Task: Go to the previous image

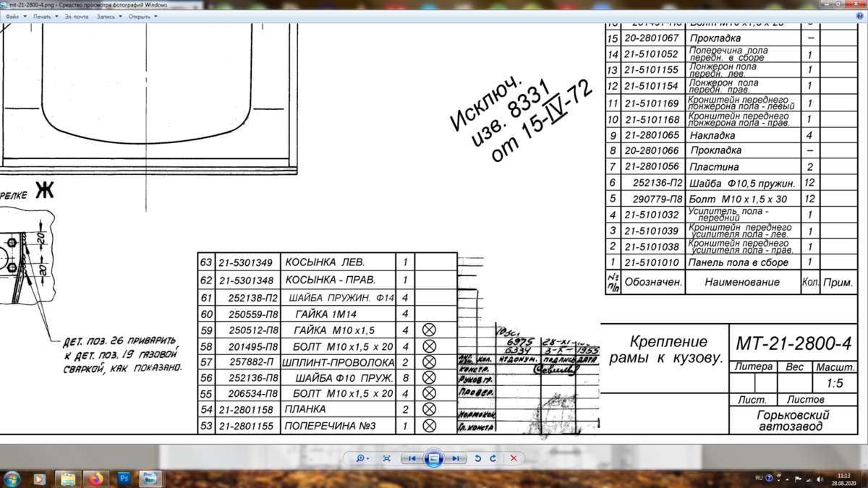Action: point(412,458)
